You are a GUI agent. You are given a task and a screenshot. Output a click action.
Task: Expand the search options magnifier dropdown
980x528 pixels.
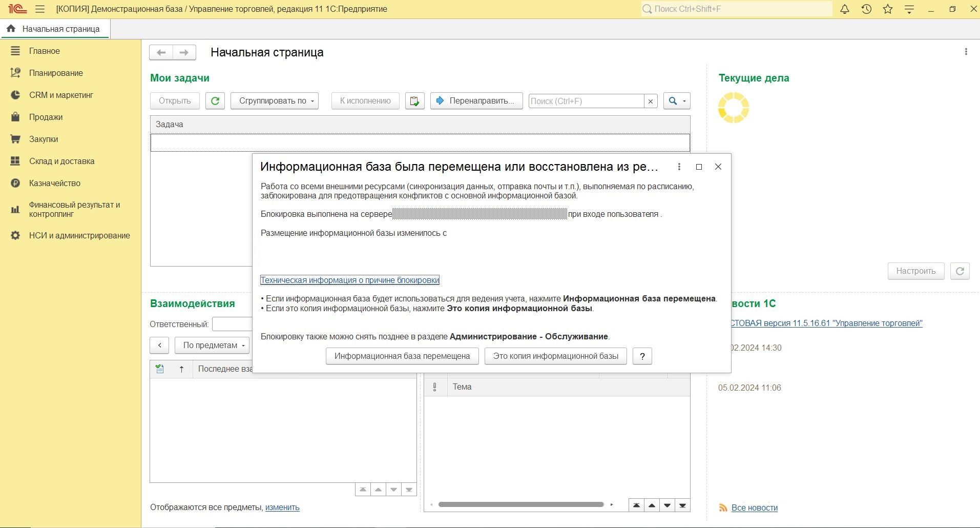(x=677, y=101)
